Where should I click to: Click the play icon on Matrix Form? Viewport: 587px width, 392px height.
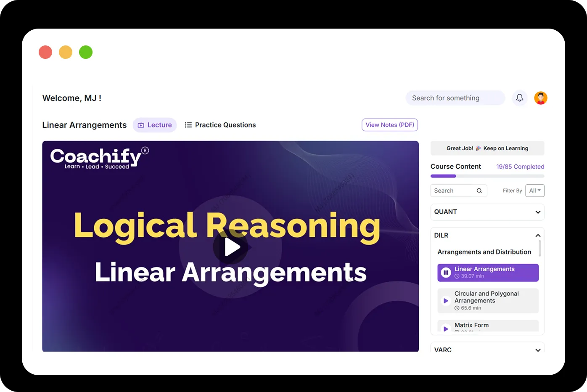click(x=446, y=328)
